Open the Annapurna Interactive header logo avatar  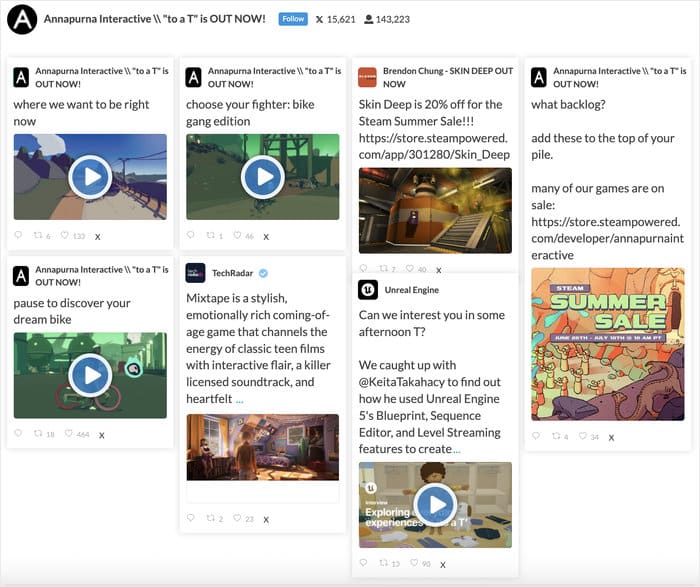point(22,19)
